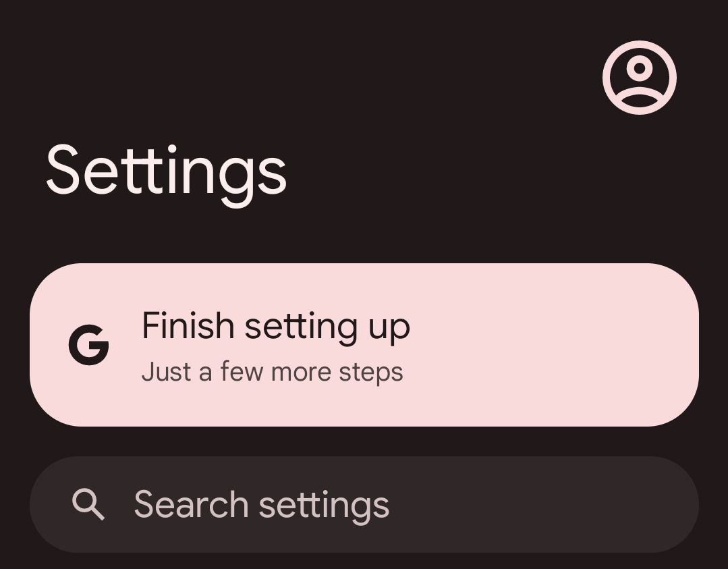Click the G icon inside the setup card
The image size is (728, 569).
(90, 345)
